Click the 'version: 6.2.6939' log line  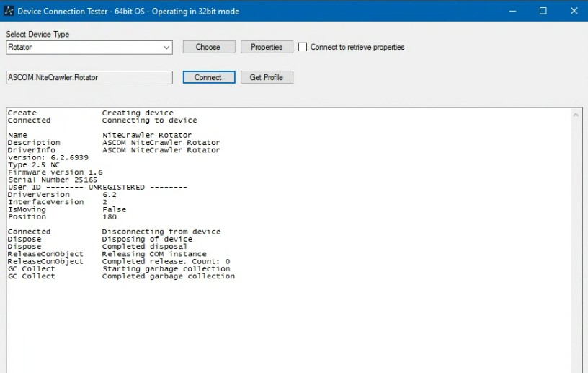pyautogui.click(x=48, y=157)
